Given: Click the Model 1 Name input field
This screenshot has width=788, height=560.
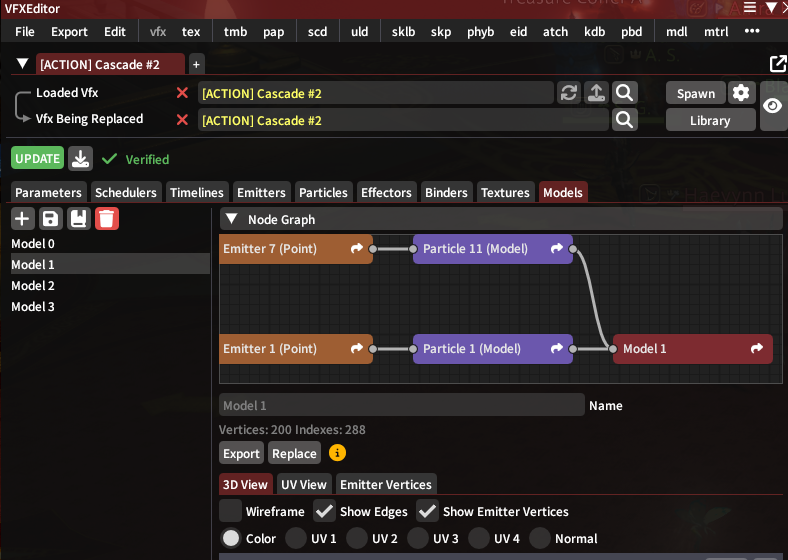Looking at the screenshot, I should (402, 405).
